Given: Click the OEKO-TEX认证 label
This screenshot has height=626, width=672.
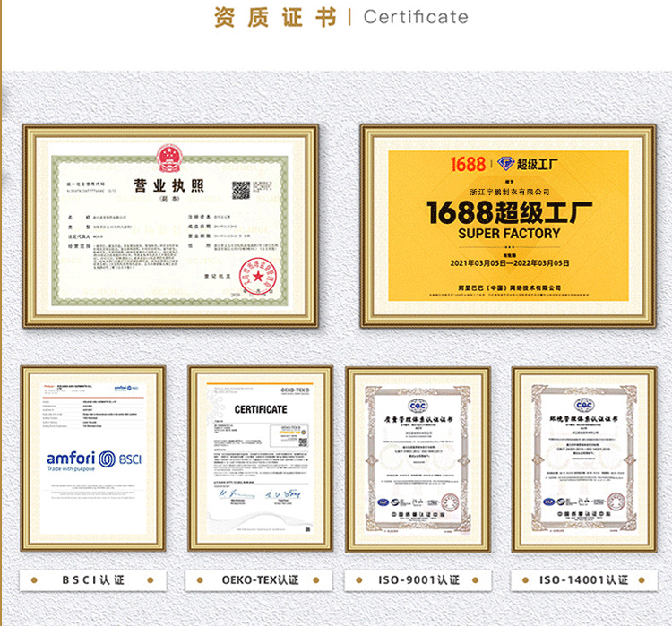Looking at the screenshot, I should point(260,580).
